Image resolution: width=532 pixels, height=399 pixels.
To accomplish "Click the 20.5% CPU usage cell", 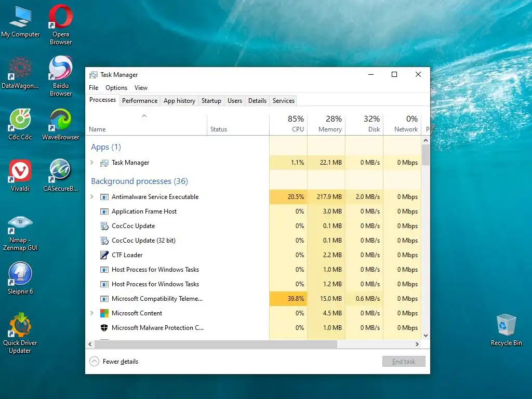I will tap(288, 197).
